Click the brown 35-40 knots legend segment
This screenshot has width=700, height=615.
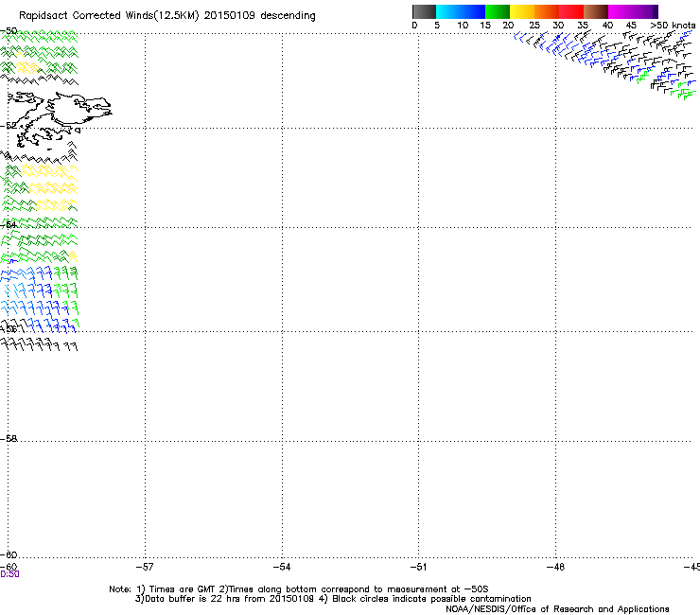click(x=596, y=11)
